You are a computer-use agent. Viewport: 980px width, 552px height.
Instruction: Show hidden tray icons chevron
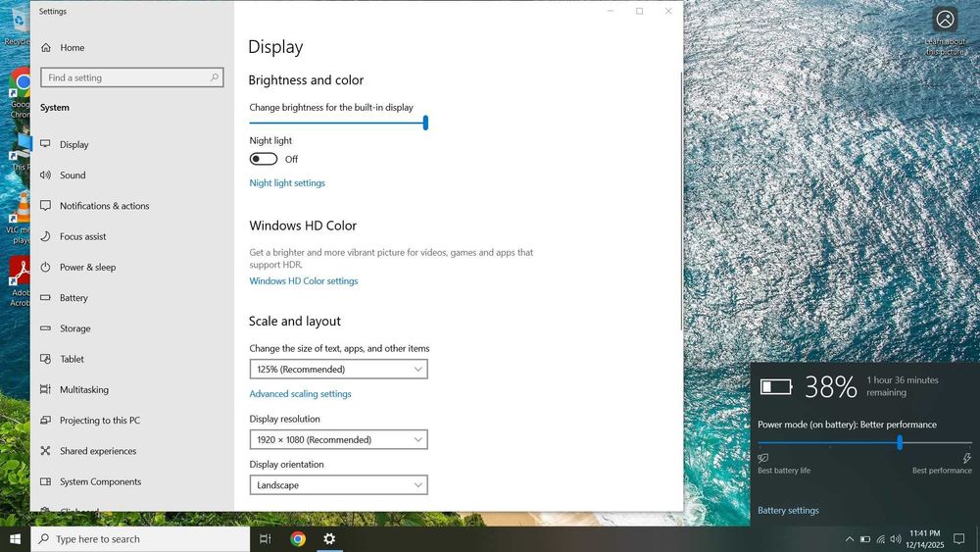850,539
